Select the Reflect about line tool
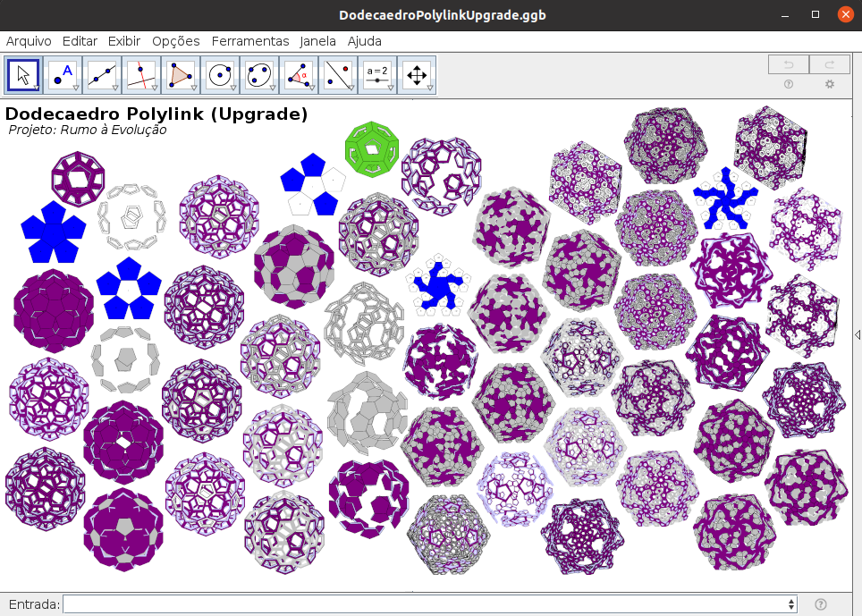 pos(338,75)
